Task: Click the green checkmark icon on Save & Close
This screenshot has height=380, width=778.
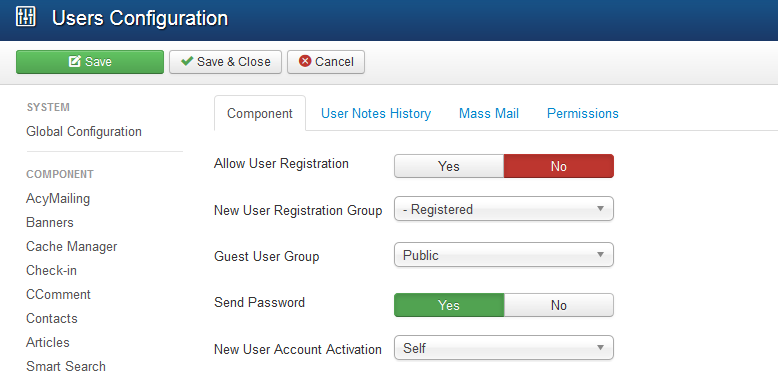Action: [x=187, y=61]
